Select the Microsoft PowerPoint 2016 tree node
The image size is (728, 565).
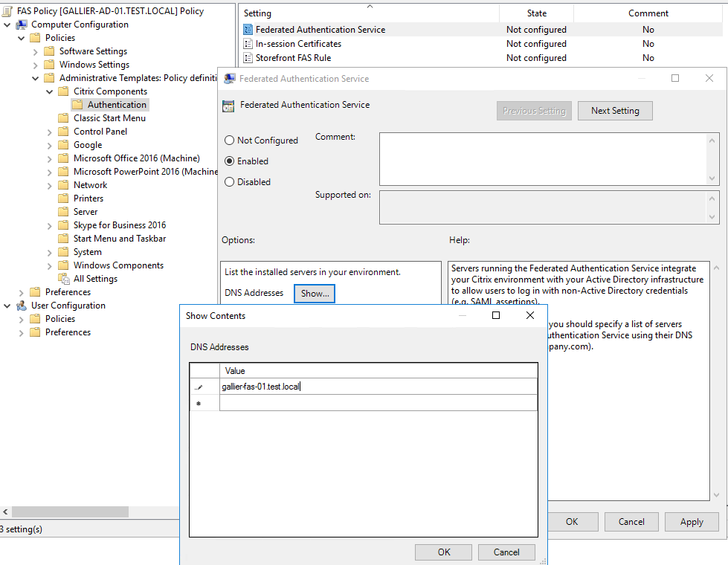(145, 172)
